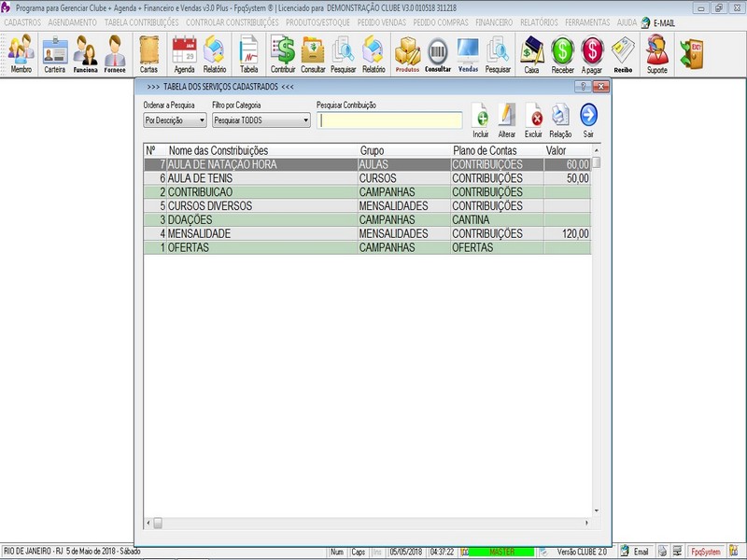Screen dimensions: 747x560
Task: Expand the Ordenar a Pesquisa dropdown
Action: coord(202,120)
